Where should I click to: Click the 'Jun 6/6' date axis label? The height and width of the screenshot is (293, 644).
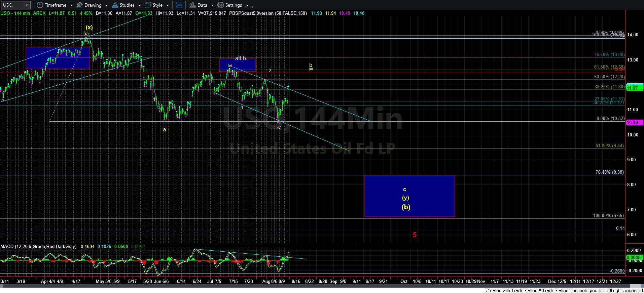coord(161,281)
